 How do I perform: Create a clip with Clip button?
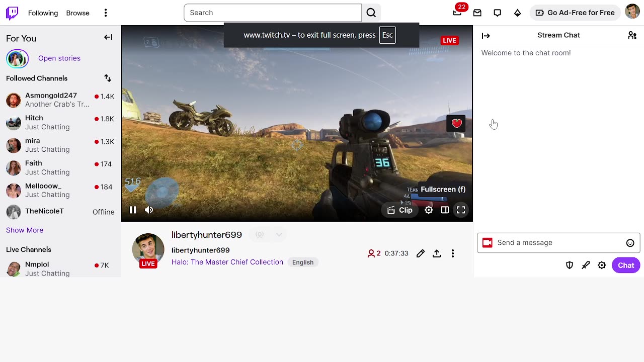click(400, 210)
